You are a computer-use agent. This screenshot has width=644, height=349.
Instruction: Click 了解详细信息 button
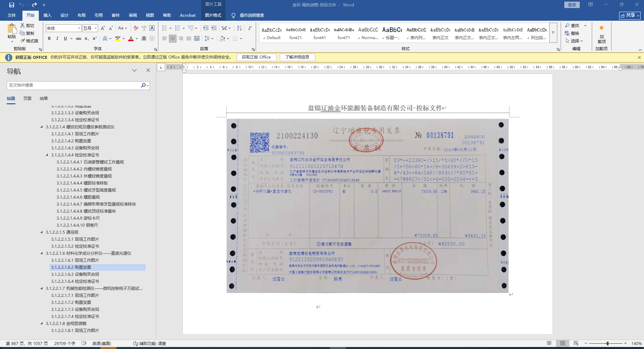click(x=297, y=57)
